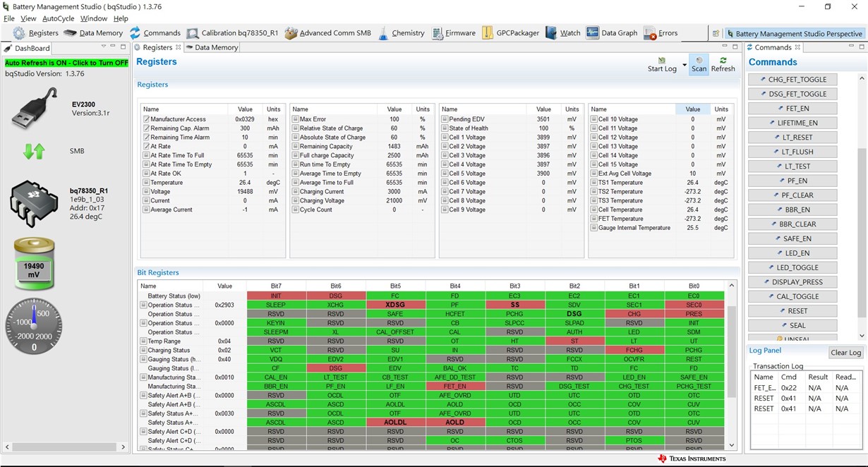The width and height of the screenshot is (868, 467).
Task: Switch to the Data Memory tab
Action: (212, 47)
